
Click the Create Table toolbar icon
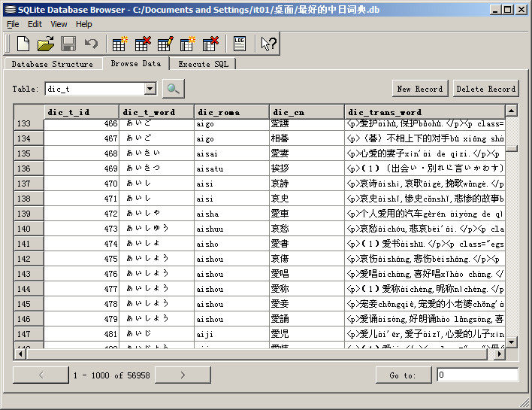pos(119,44)
